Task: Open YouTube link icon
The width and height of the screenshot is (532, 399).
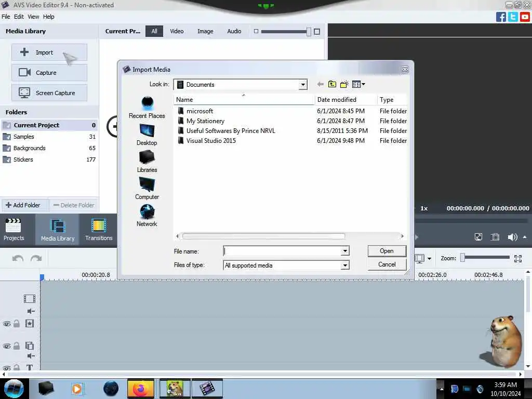Action: (x=525, y=17)
